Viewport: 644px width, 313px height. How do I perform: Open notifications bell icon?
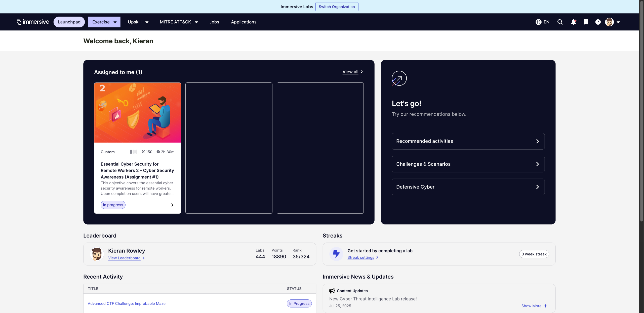tap(573, 22)
